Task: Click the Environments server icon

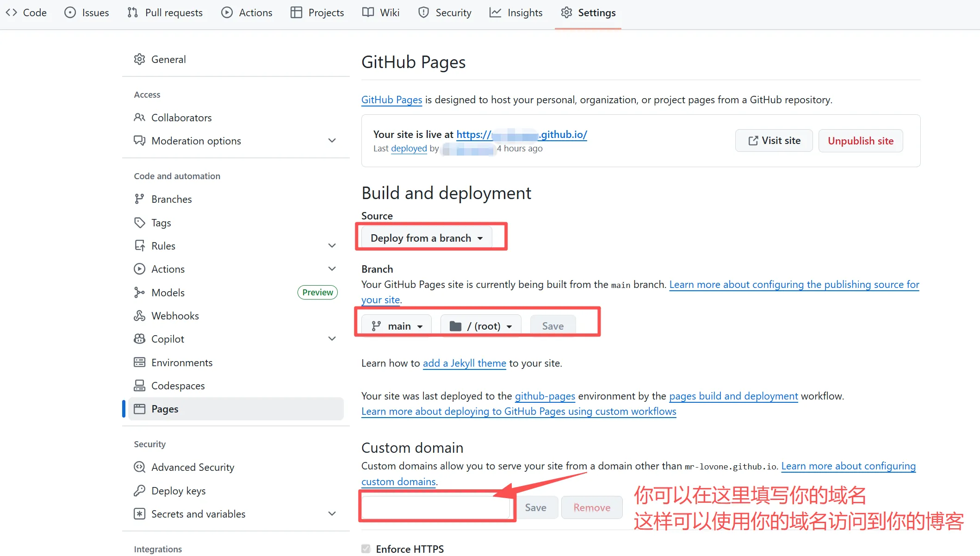Action: pos(139,362)
